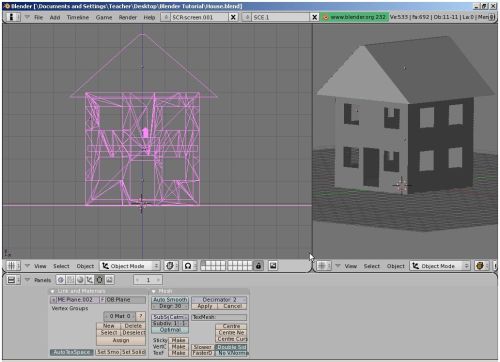Select the Logic context icon in Panels
The height and width of the screenshot is (362, 500).
[x=61, y=280]
